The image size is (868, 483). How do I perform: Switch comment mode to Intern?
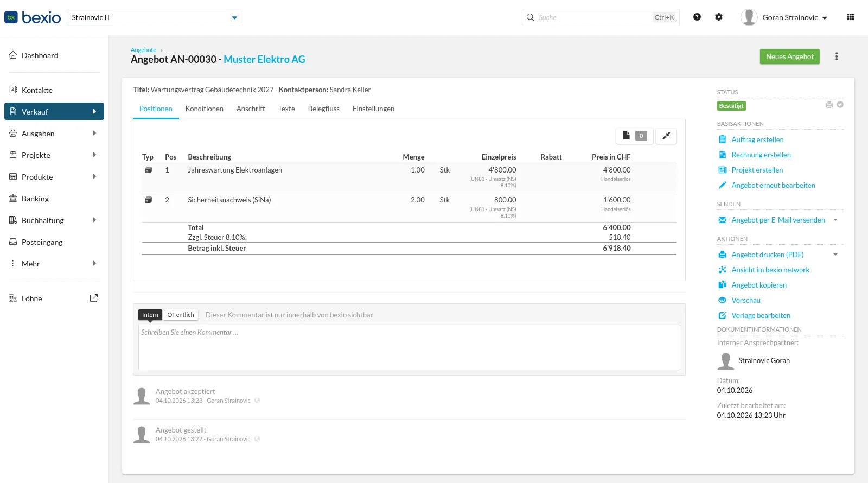click(x=150, y=315)
